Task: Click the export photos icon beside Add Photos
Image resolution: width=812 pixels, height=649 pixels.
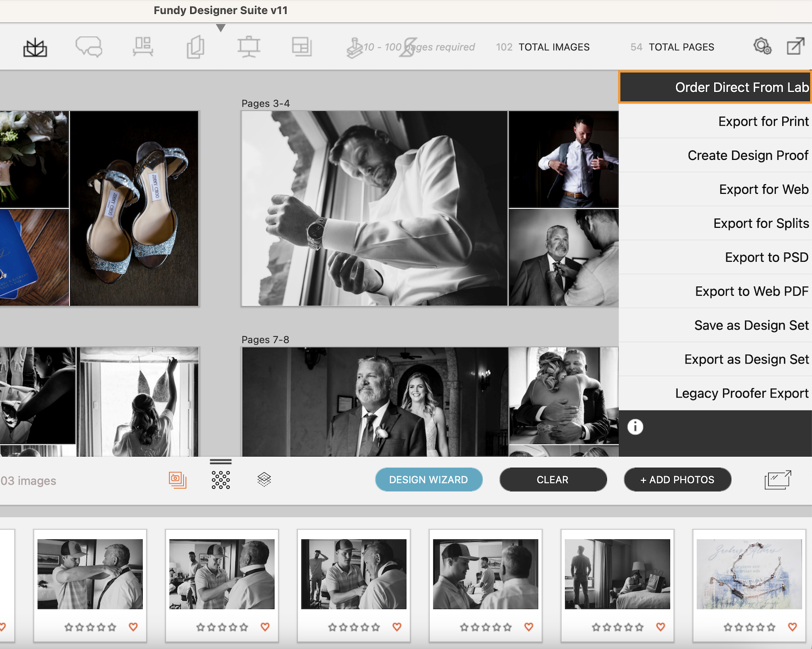Action: coord(778,480)
